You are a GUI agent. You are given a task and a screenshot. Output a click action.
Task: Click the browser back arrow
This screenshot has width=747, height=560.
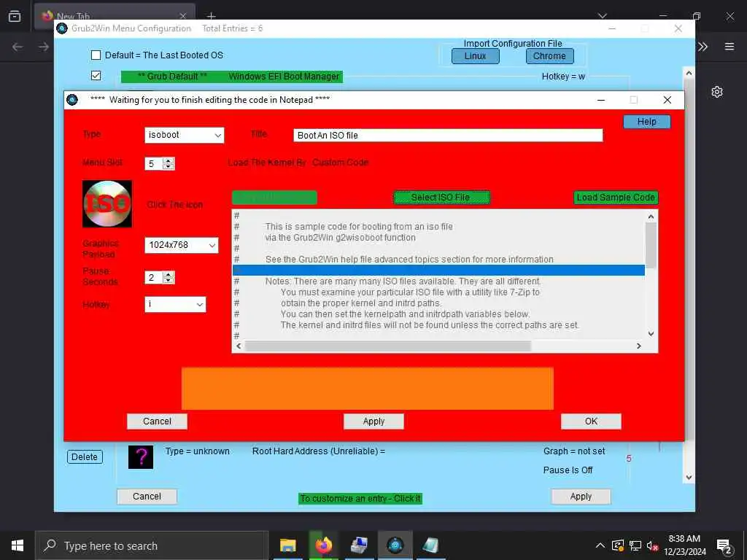point(18,46)
